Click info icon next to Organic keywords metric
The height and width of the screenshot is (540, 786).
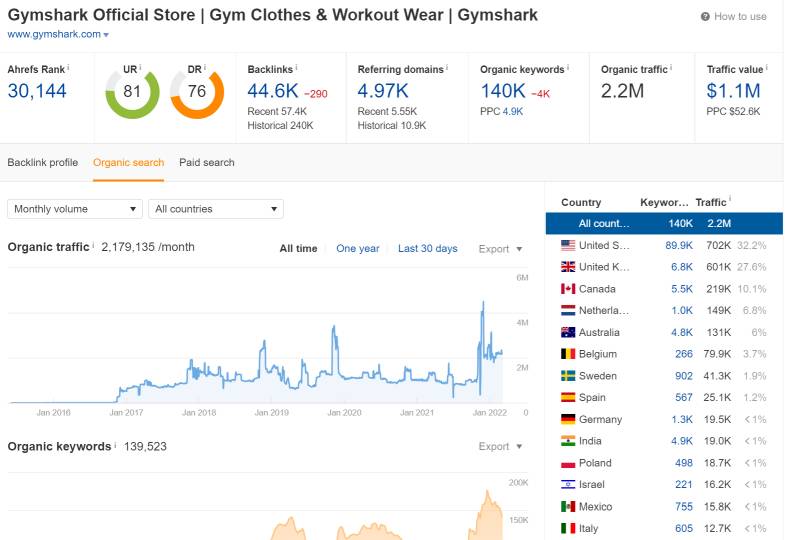[x=568, y=67]
